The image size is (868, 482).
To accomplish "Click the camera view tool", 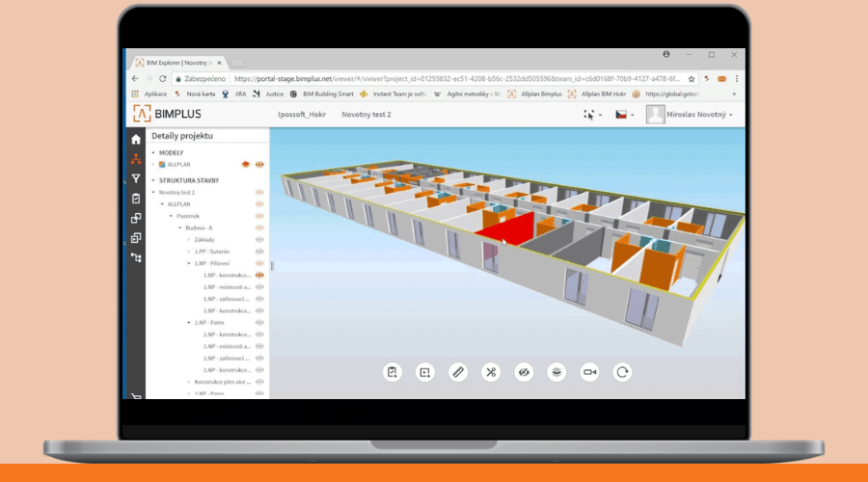I will point(589,372).
